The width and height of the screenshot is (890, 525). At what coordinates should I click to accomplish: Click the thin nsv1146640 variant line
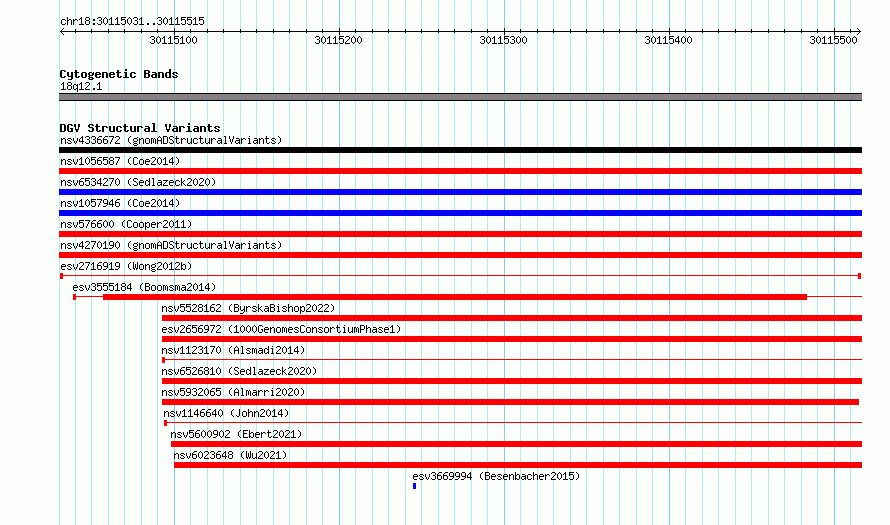pyautogui.click(x=513, y=423)
